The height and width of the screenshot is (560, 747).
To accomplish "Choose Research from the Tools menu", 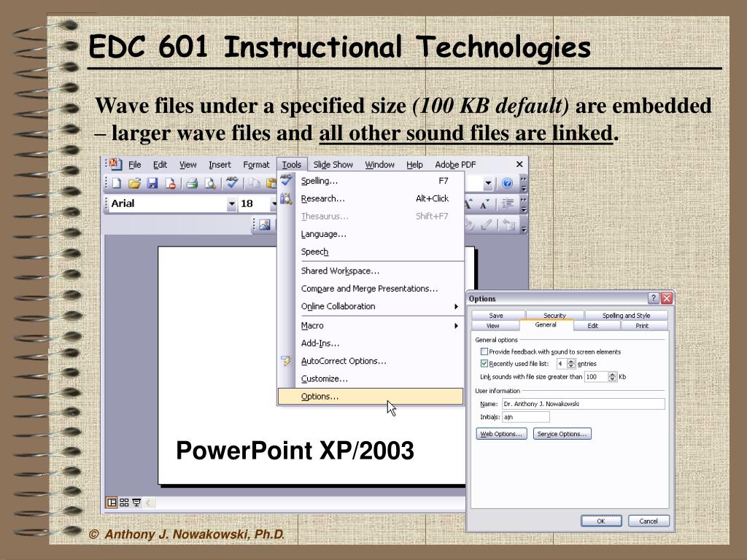I will pyautogui.click(x=370, y=198).
